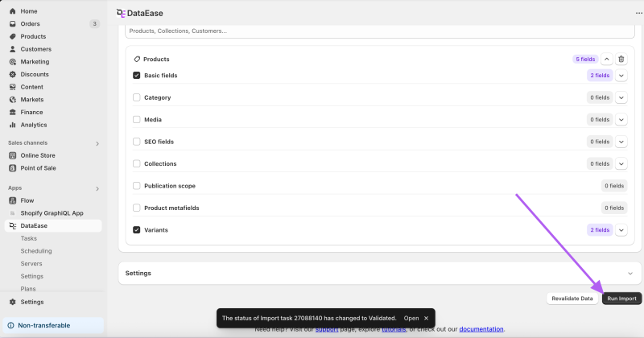This screenshot has width=644, height=338.
Task: Click the Run Import button
Action: pos(621,299)
